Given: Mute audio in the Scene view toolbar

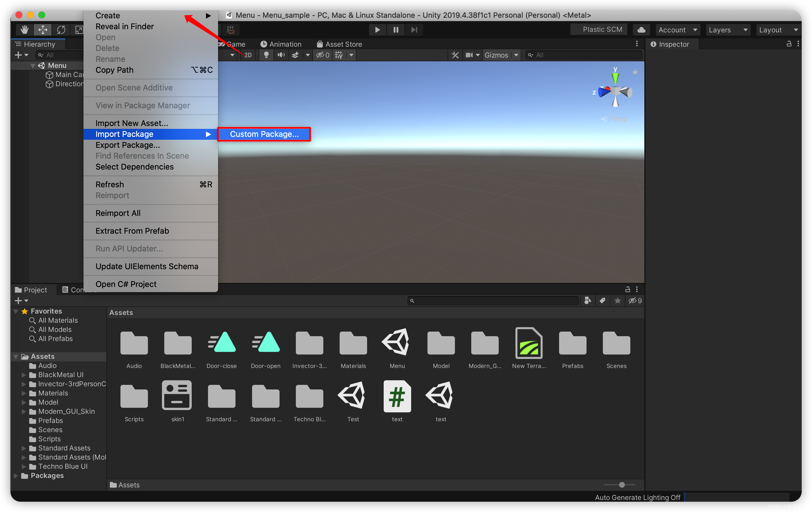Looking at the screenshot, I should 281,55.
